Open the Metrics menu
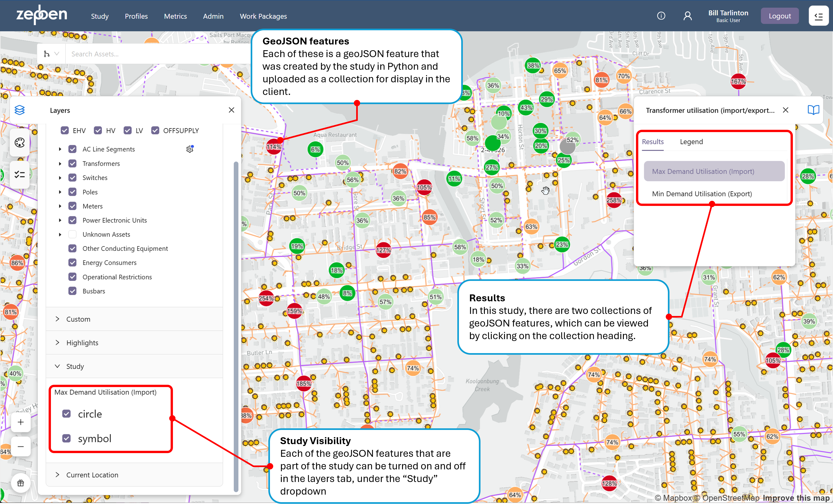The image size is (833, 504). click(x=175, y=16)
